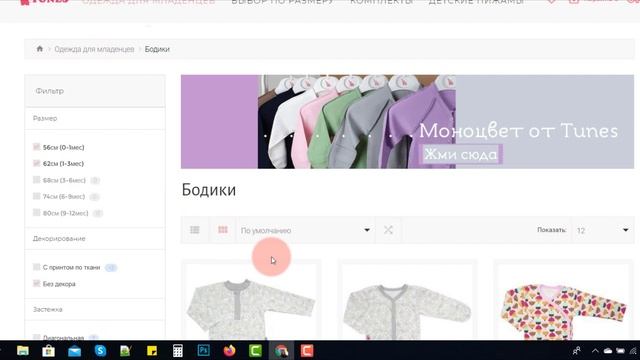
Task: Check the 74см (6-9мес) size option
Action: [36, 196]
